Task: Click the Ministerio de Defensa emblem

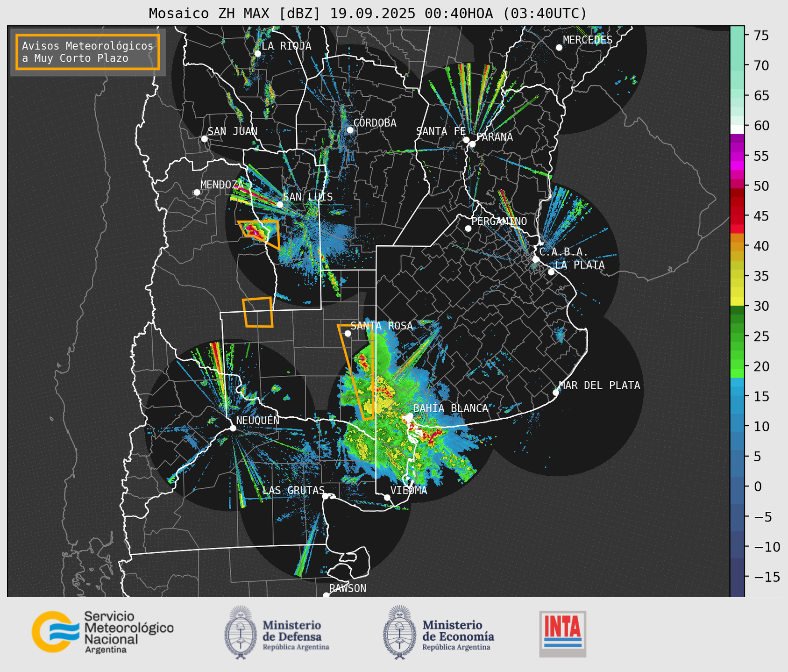Action: click(x=241, y=632)
